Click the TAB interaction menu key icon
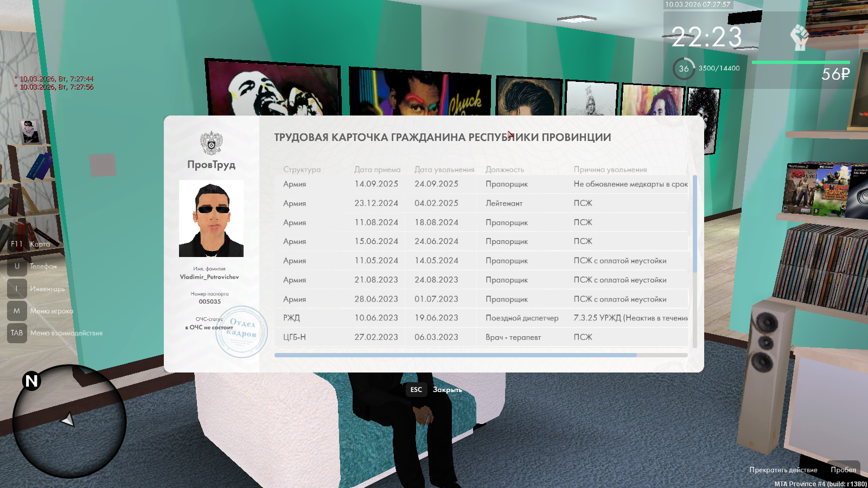The width and height of the screenshot is (868, 488). 17,333
